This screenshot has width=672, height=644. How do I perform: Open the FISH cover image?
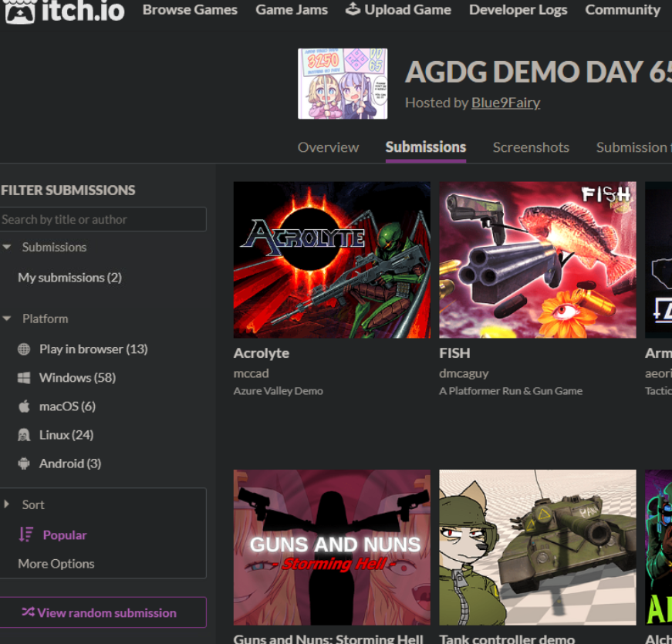(x=538, y=260)
